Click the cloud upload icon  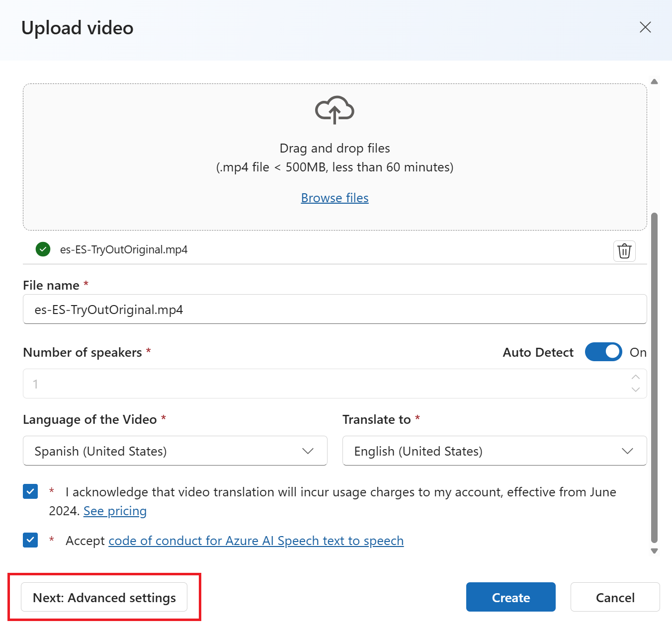pyautogui.click(x=335, y=110)
